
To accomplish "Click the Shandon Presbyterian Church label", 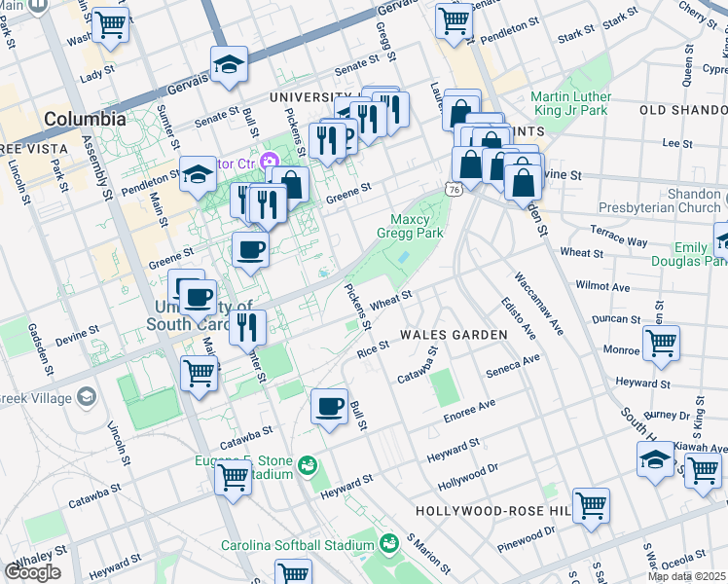I will [x=660, y=201].
